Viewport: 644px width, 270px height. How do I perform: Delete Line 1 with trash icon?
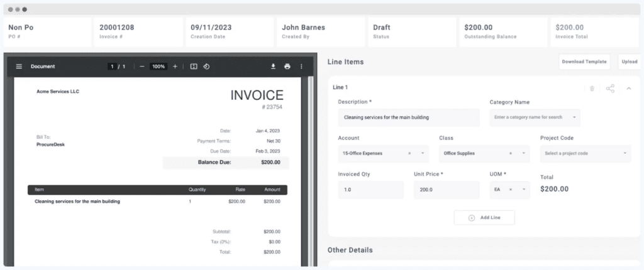[592, 89]
